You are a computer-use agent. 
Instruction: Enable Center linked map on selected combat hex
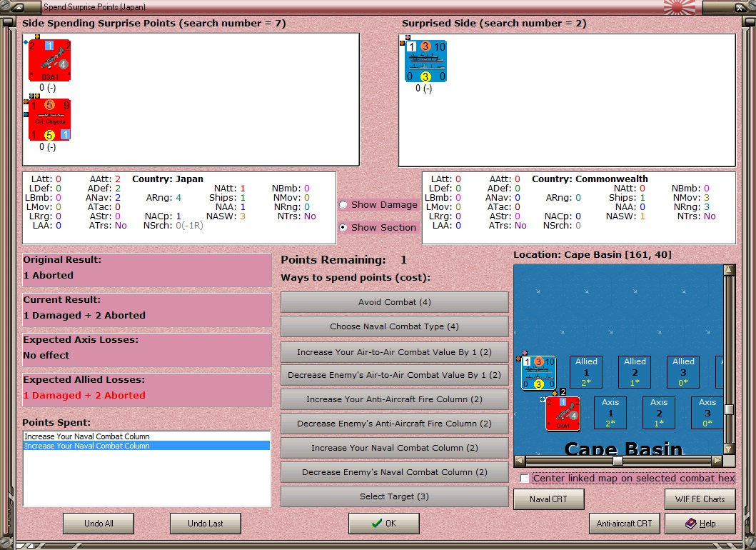tap(525, 478)
